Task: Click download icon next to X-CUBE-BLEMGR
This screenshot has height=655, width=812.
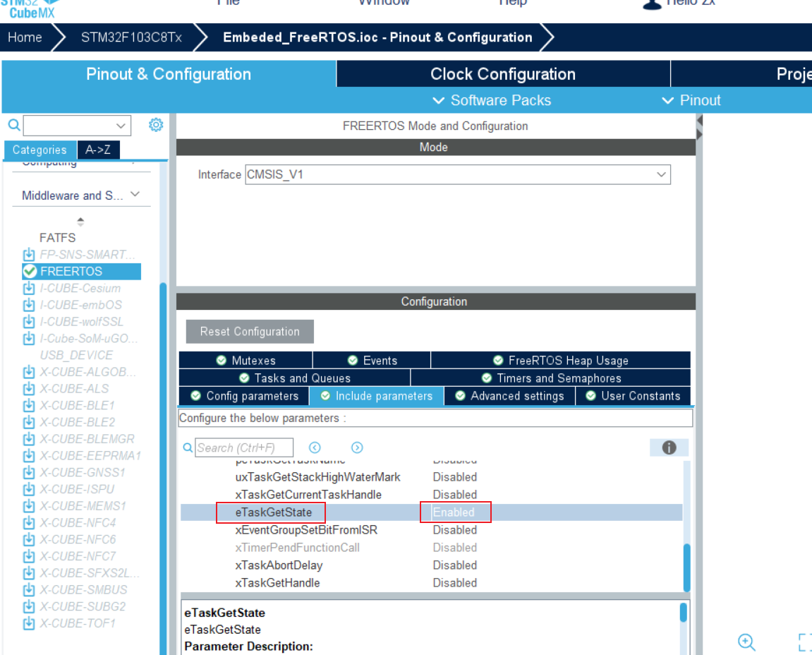Action: coord(29,439)
